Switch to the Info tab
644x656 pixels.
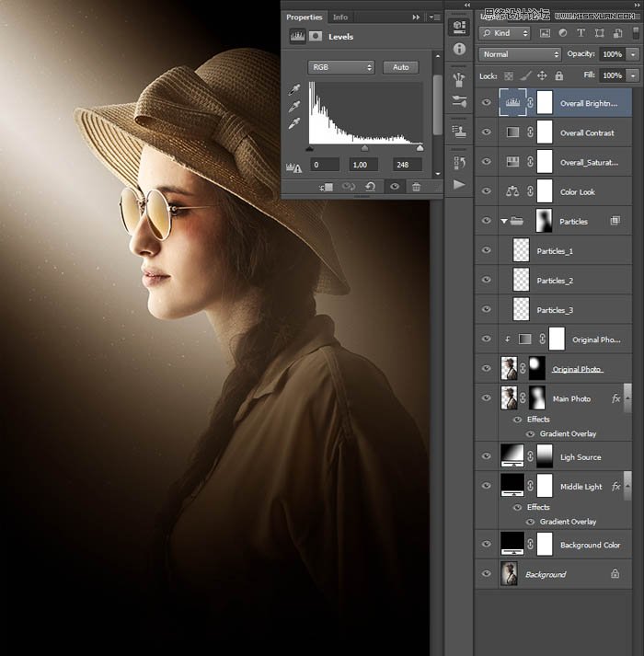coord(340,17)
